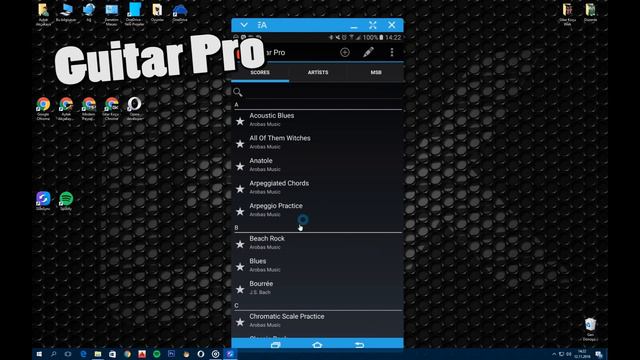The width and height of the screenshot is (640, 360).
Task: Open the MSB tab
Action: point(376,72)
